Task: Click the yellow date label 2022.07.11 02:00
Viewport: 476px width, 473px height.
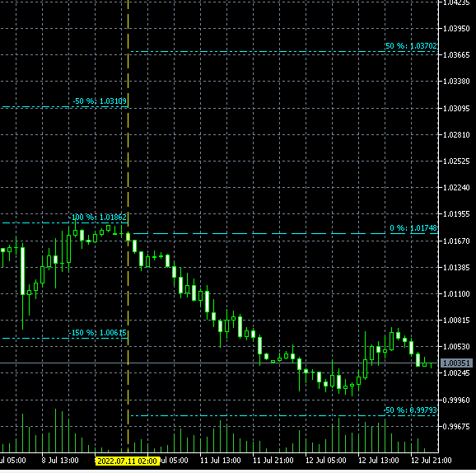Action: tap(127, 461)
